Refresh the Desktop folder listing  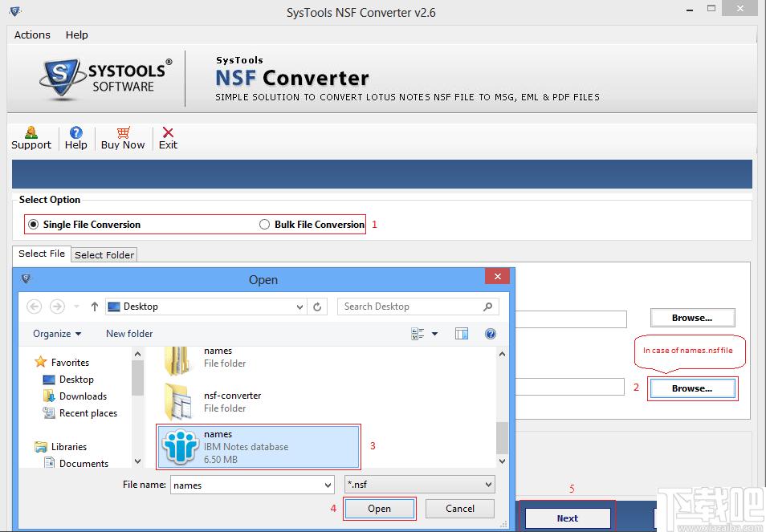(317, 307)
